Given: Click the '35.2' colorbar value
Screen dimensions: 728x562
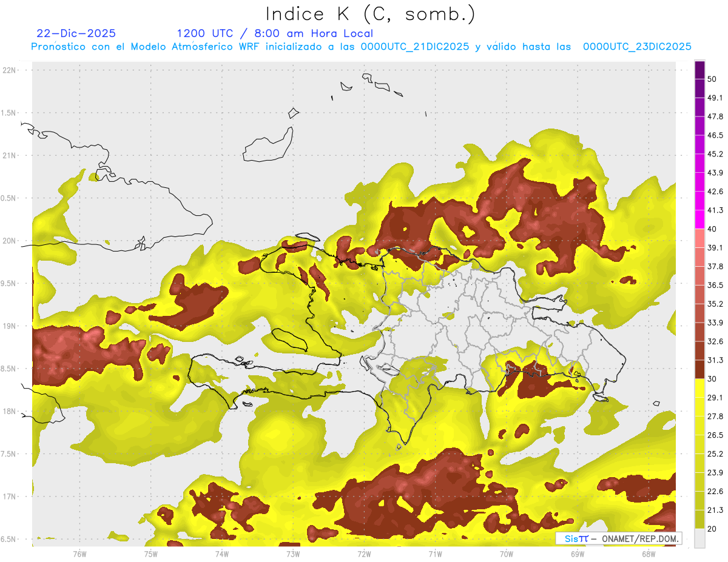Looking at the screenshot, I should [x=715, y=304].
